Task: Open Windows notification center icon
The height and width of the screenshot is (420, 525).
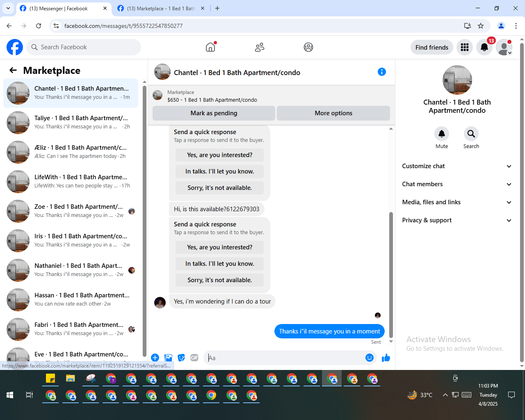Action: click(511, 395)
